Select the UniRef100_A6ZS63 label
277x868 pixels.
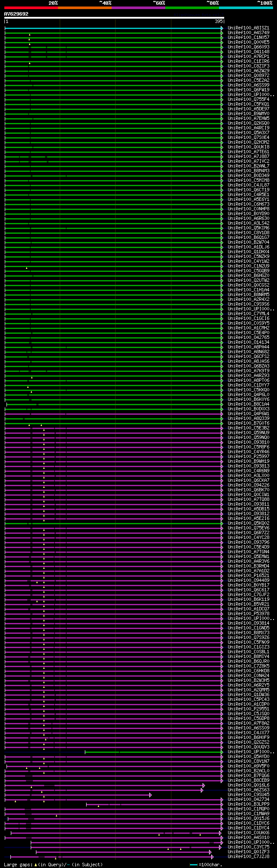pyautogui.click(x=248, y=790)
